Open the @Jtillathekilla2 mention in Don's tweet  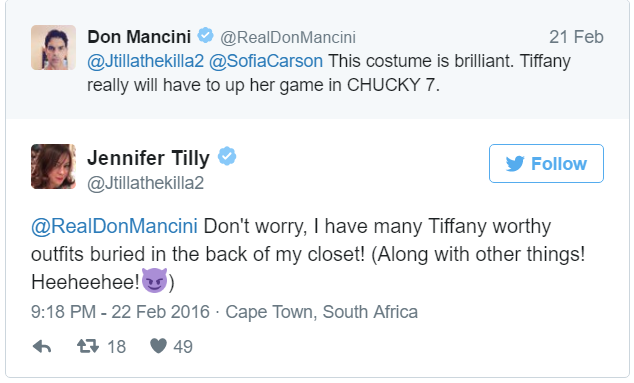point(146,61)
